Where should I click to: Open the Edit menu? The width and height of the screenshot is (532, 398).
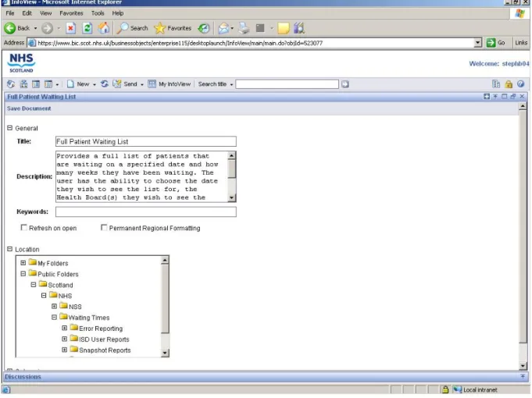click(x=27, y=13)
